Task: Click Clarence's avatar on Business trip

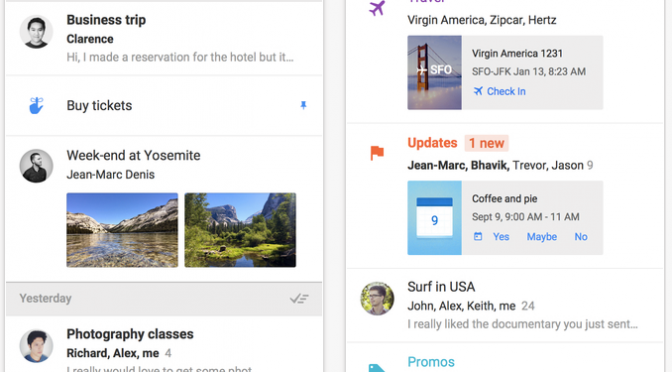Action: click(36, 32)
